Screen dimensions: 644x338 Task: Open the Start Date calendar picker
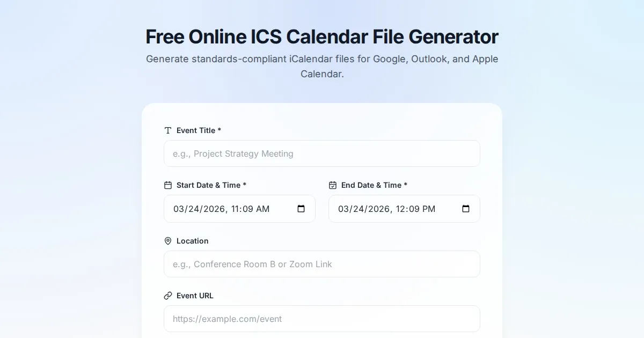click(x=301, y=209)
